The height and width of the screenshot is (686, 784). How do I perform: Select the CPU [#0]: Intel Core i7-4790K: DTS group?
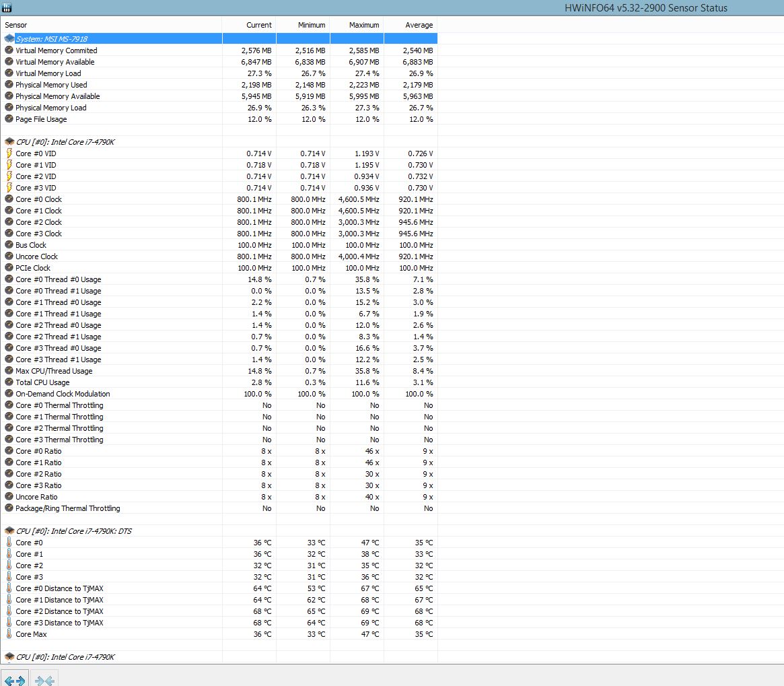pos(74,531)
